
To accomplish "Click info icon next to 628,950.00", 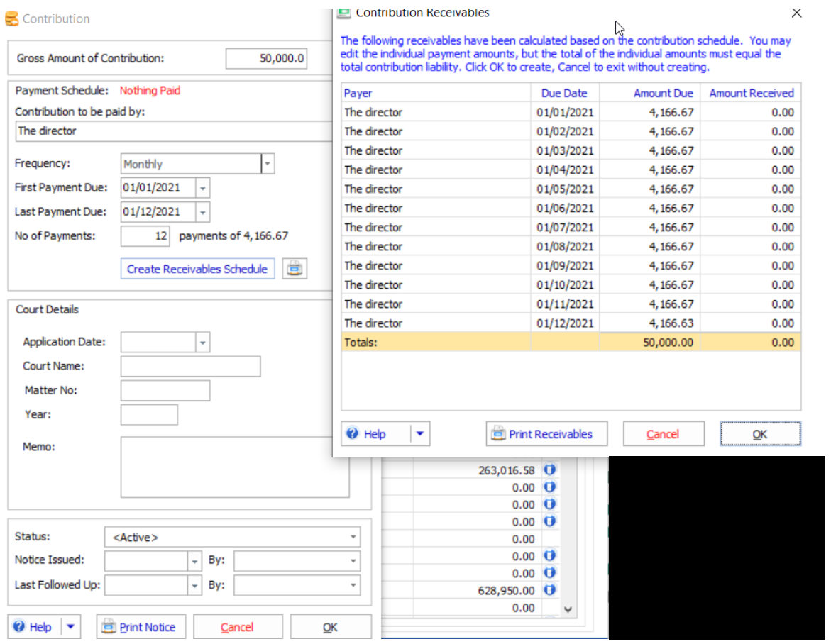I will (x=549, y=590).
